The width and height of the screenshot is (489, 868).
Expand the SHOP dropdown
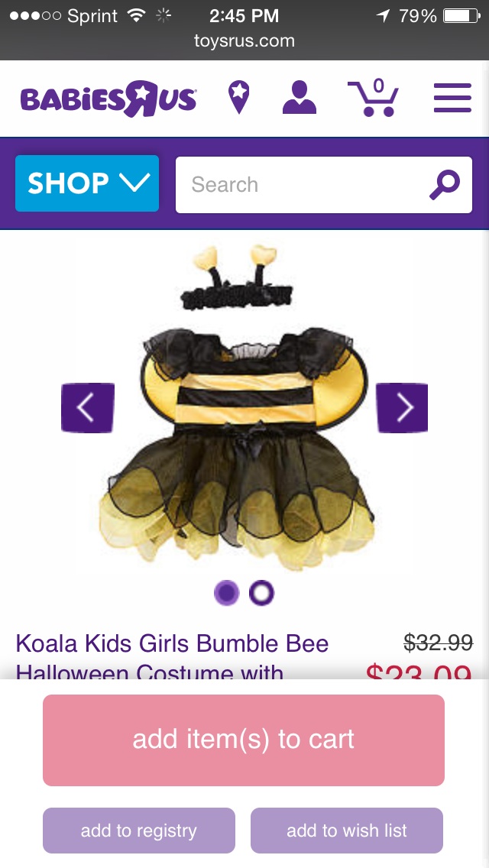click(x=87, y=183)
